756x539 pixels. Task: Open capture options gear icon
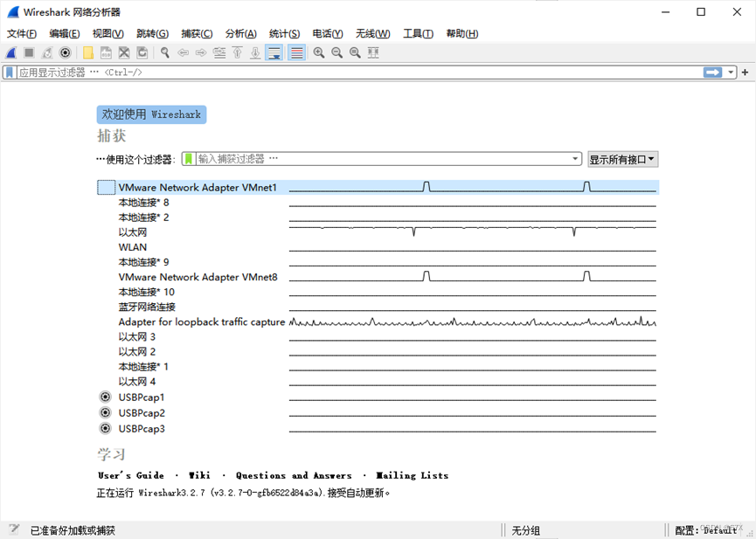click(x=65, y=52)
